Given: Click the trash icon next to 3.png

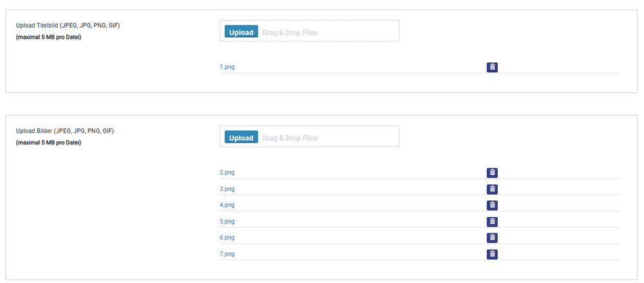Looking at the screenshot, I should coord(492,190).
